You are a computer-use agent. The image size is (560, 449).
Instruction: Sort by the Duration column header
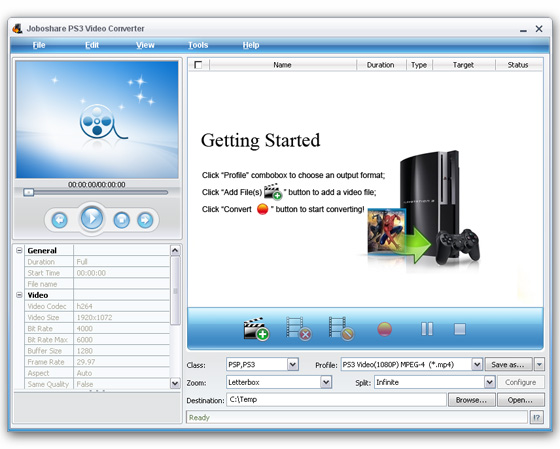pos(381,65)
